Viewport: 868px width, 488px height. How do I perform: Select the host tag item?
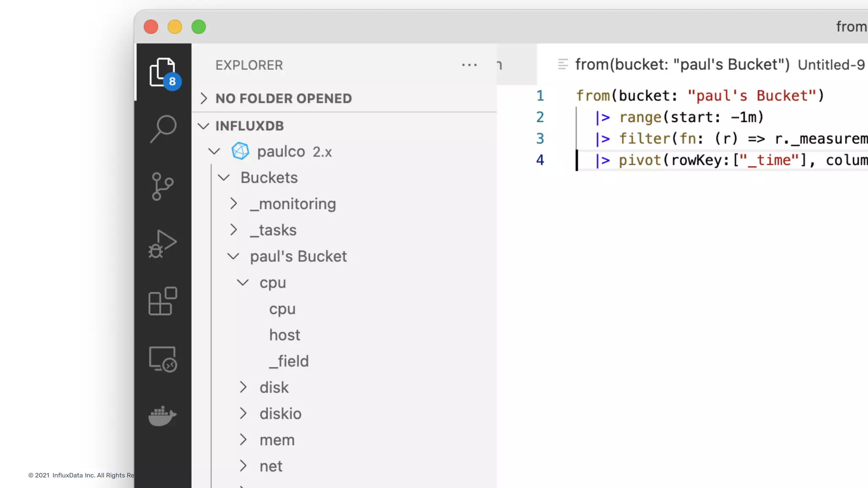click(284, 335)
